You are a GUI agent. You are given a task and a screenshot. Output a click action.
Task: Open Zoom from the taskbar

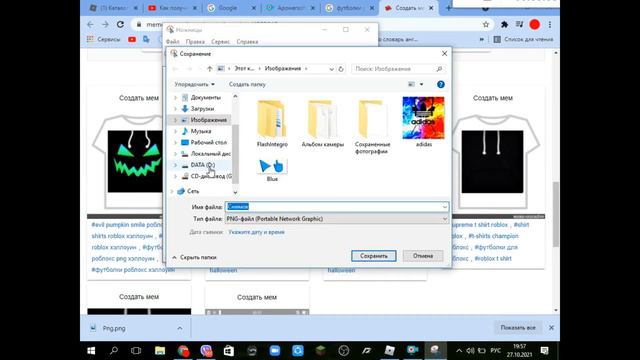pos(275,351)
